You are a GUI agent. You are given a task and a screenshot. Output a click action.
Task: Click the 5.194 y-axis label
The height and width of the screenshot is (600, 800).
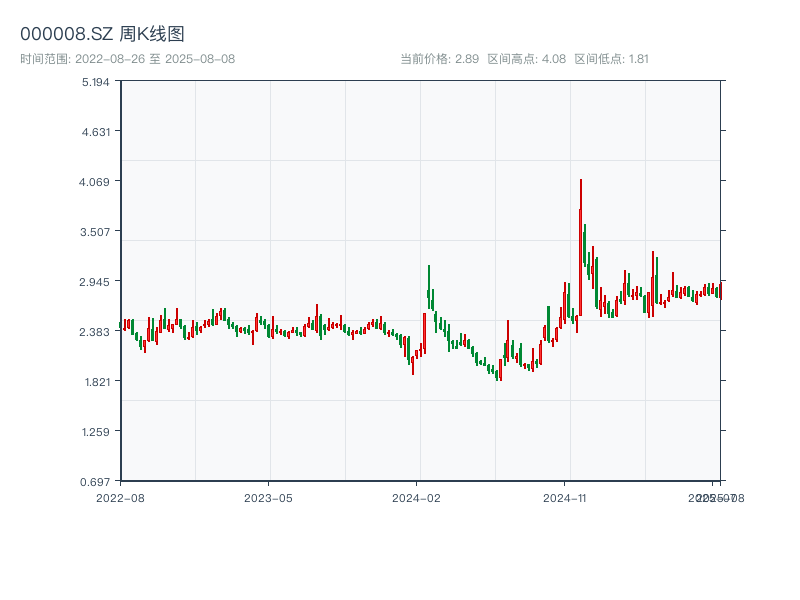click(x=95, y=81)
